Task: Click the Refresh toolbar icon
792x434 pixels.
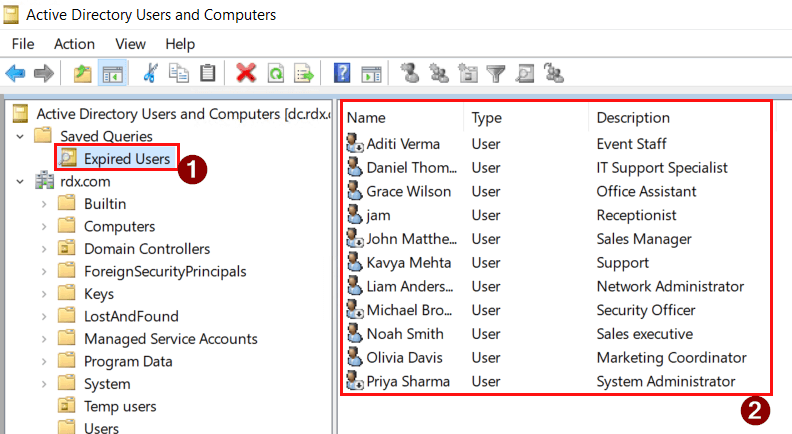Action: [276, 73]
